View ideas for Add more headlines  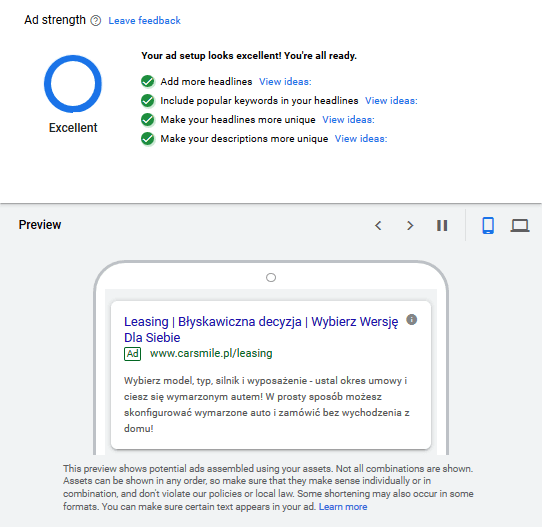285,82
